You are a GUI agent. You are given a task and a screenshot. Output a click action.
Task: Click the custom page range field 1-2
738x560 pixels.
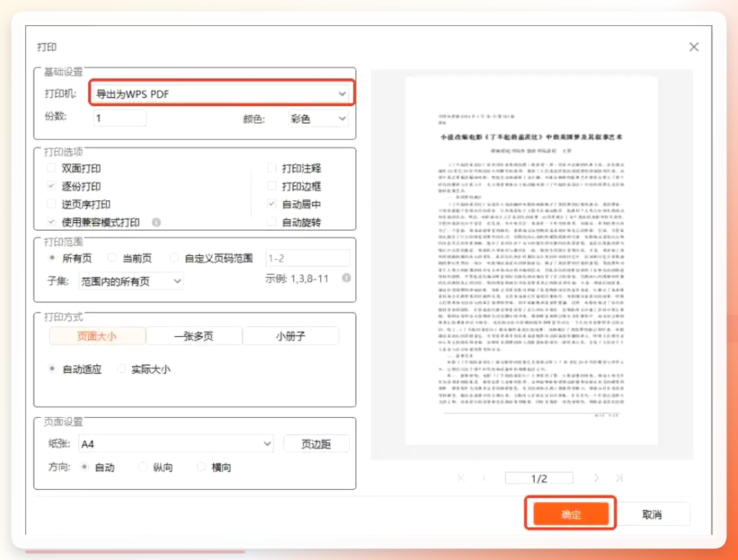[x=308, y=258]
